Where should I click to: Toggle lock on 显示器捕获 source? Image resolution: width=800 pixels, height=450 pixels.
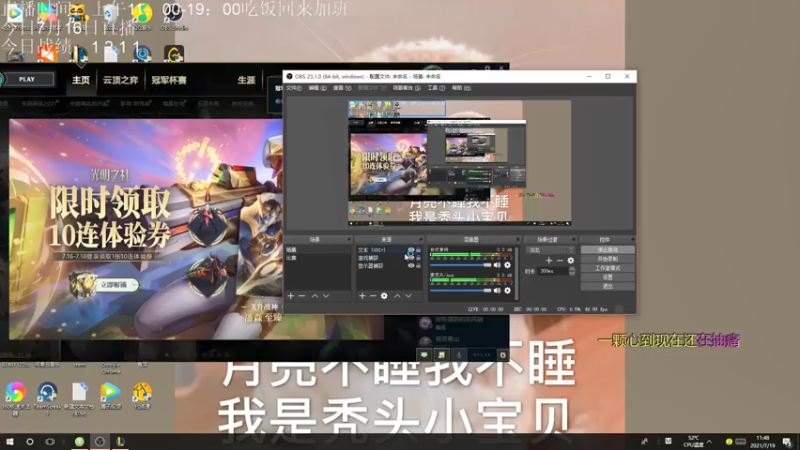tap(418, 266)
